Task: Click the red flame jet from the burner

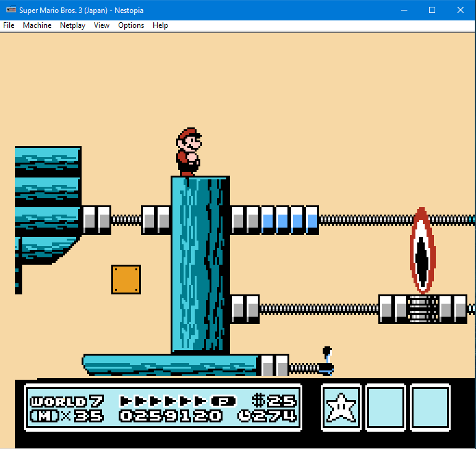Action: pyautogui.click(x=422, y=250)
